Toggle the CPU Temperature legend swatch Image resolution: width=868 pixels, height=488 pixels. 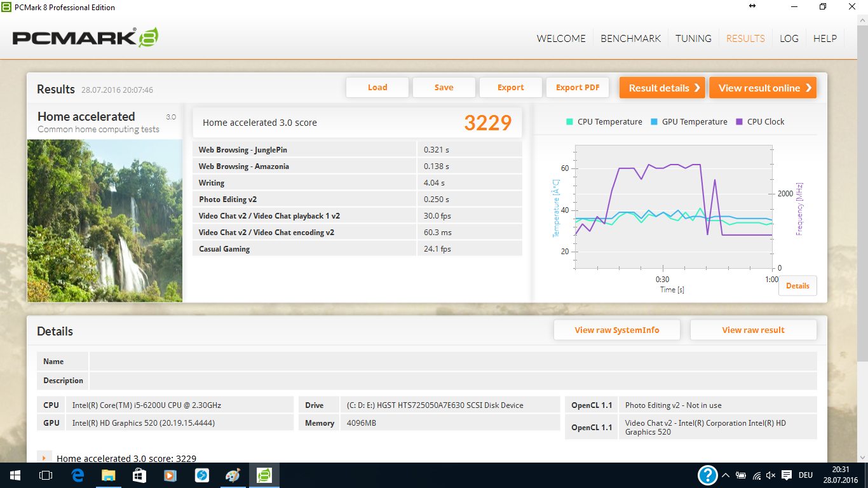[x=569, y=122]
